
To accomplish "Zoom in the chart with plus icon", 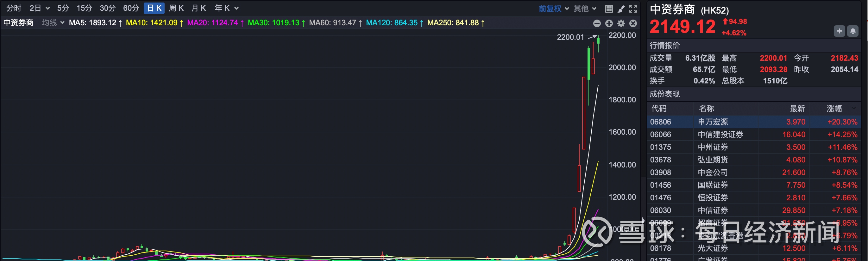I will click(x=609, y=23).
